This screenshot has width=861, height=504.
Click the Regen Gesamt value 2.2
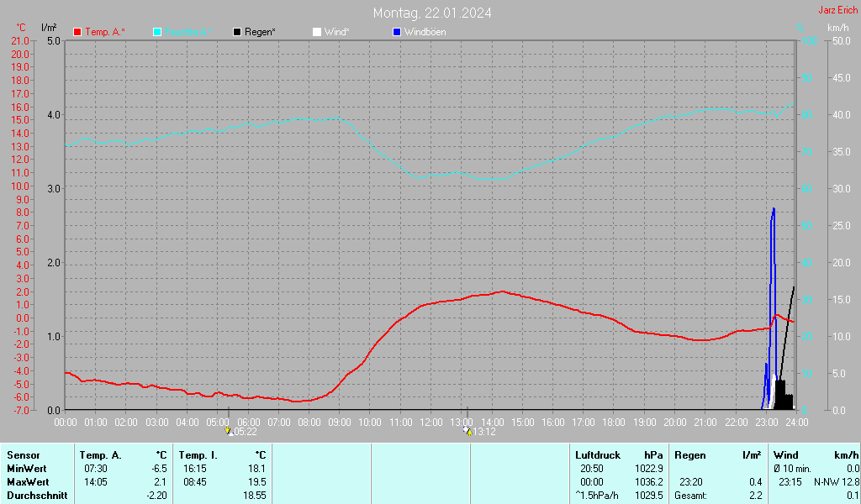pos(754,496)
